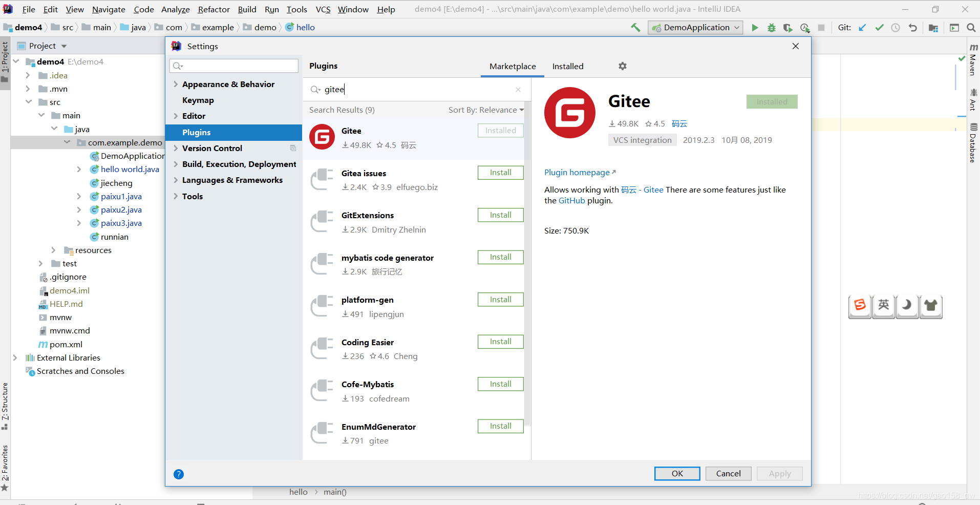This screenshot has height=505, width=980.
Task: Open the Ant tool window
Action: [x=973, y=99]
